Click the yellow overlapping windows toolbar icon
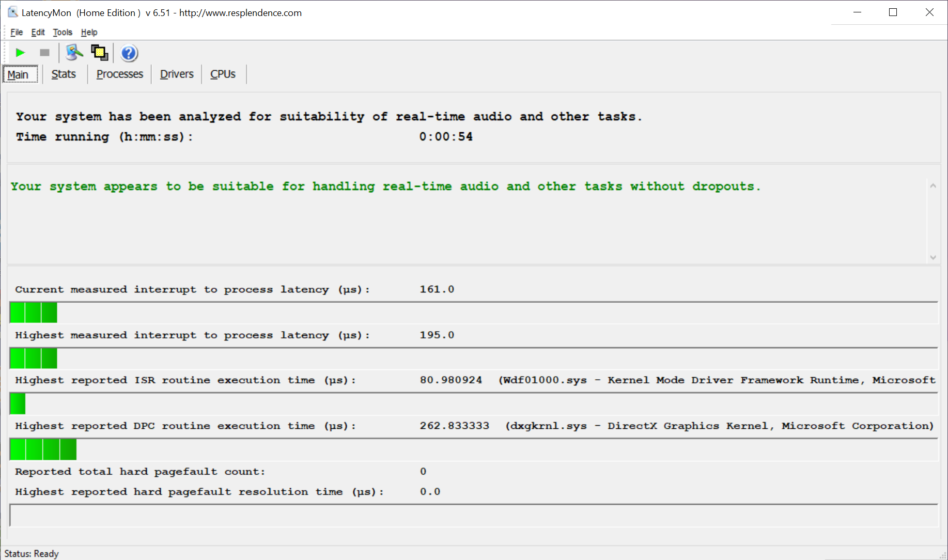 [99, 53]
